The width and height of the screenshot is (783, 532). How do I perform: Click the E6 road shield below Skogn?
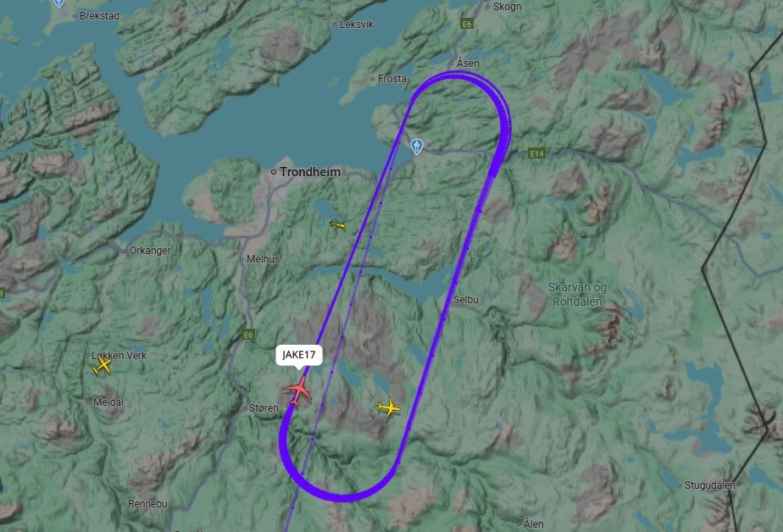[466, 24]
